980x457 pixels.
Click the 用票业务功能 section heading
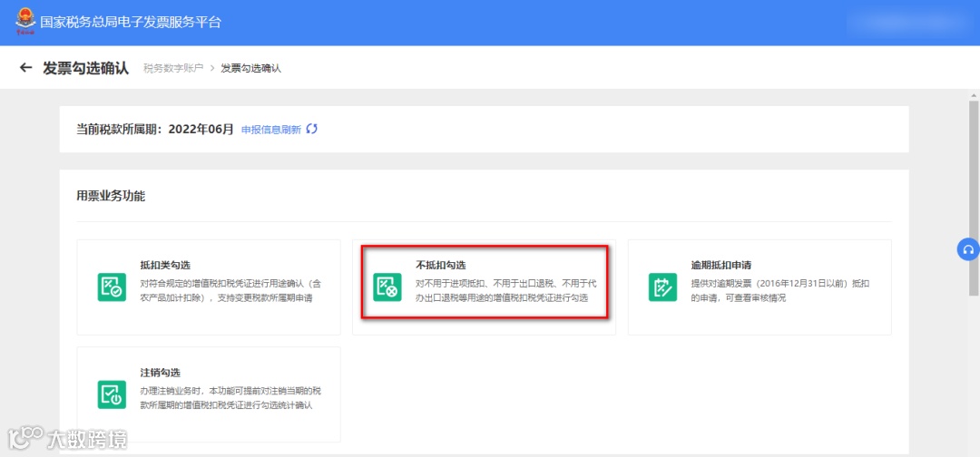[x=111, y=196]
